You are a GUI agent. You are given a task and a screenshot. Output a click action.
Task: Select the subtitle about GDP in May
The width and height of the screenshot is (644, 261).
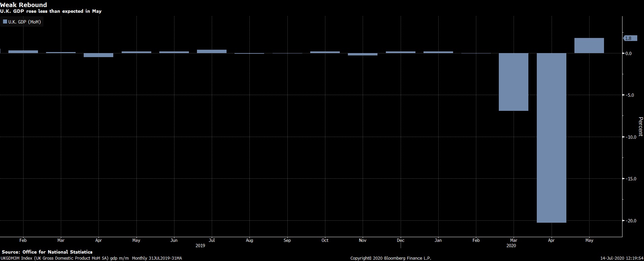click(51, 11)
